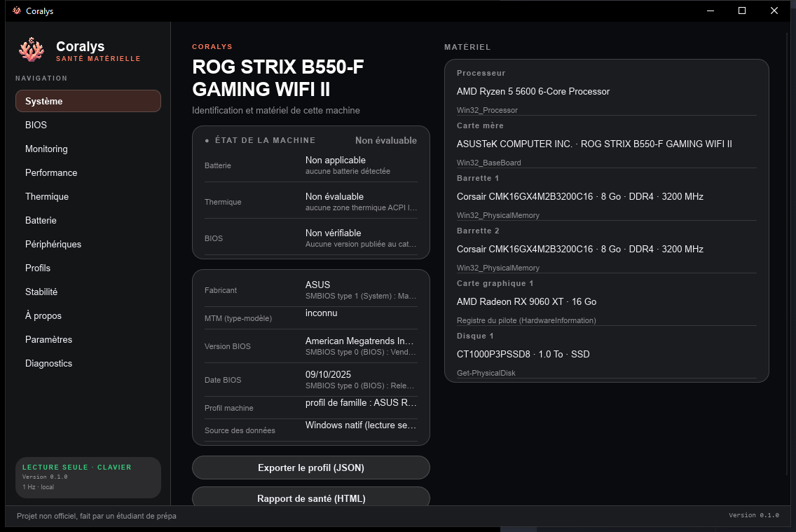Open the À propos page
Image resolution: width=796 pixels, height=532 pixels.
(x=88, y=315)
